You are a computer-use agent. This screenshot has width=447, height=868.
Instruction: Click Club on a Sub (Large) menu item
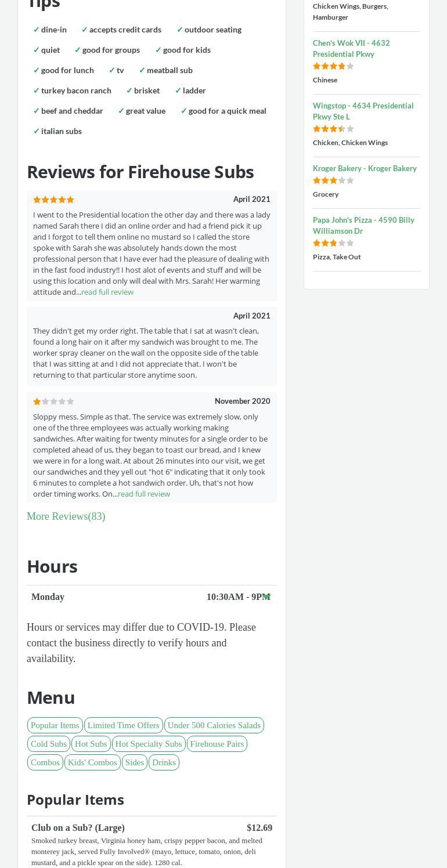point(78,828)
